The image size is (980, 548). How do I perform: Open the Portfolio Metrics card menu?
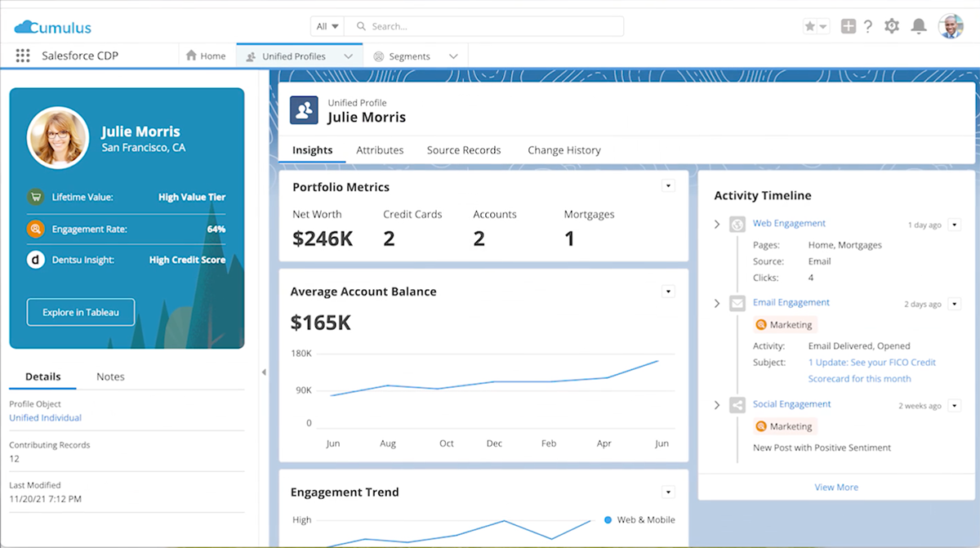[668, 186]
